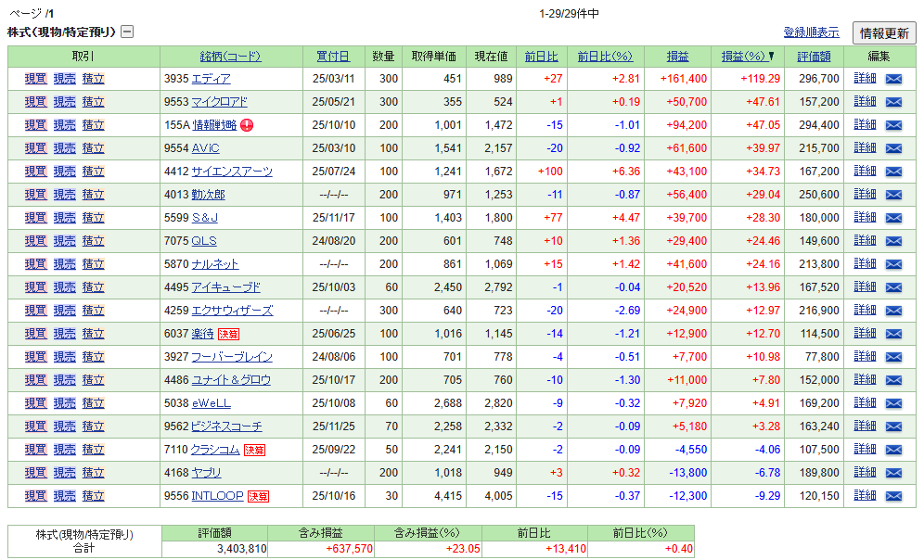Sort the table by 買付日 header
This screenshot has width=924, height=560.
coord(333,56)
